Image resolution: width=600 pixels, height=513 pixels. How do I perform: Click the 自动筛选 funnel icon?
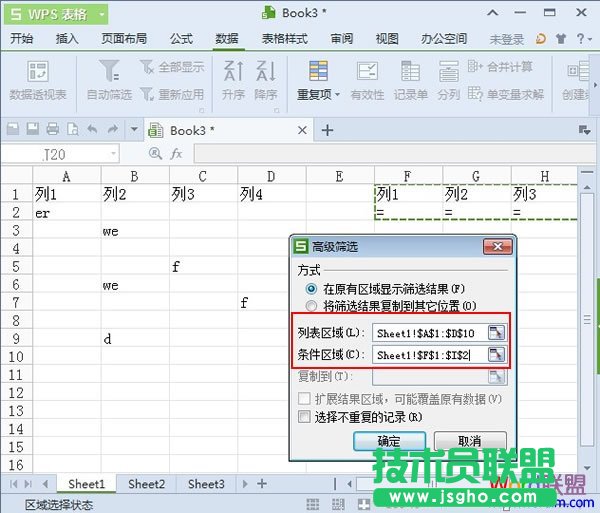110,73
